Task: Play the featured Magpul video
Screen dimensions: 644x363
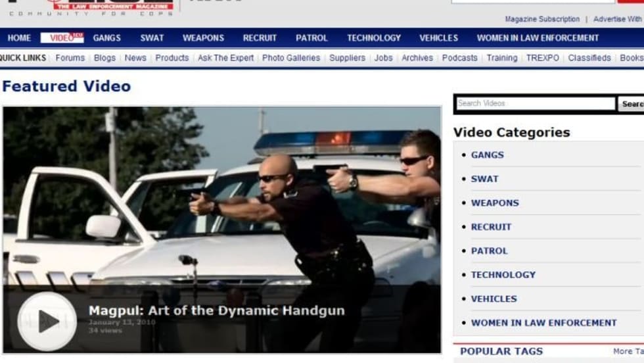Action: [x=47, y=321]
